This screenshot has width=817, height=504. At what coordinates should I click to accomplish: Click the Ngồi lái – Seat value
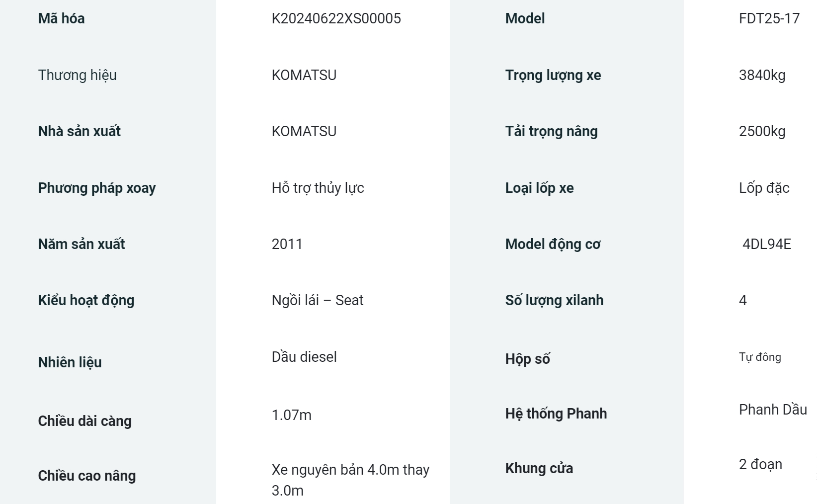click(317, 300)
